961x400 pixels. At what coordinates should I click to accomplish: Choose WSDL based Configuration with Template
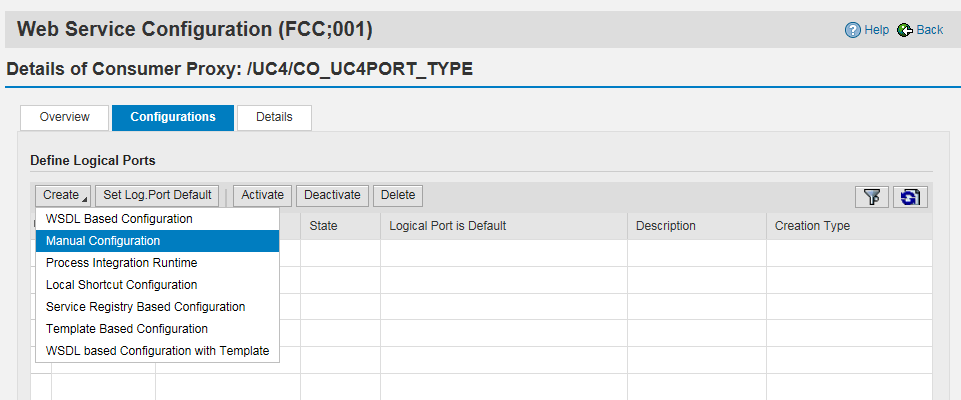pyautogui.click(x=157, y=351)
